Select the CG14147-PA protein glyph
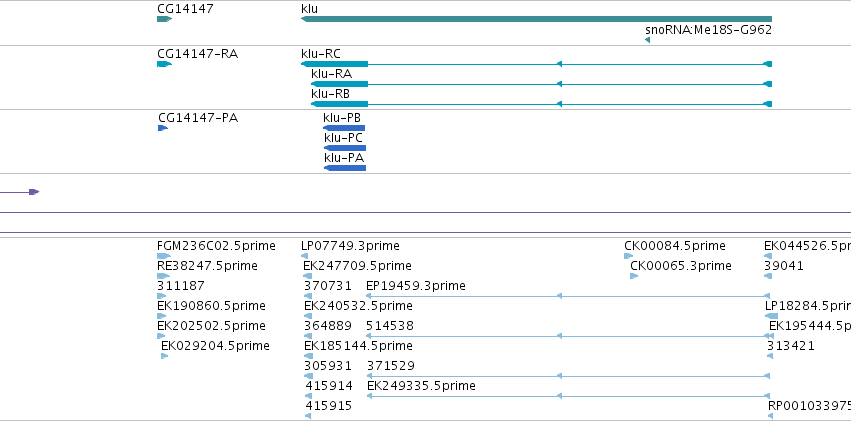 [x=163, y=128]
